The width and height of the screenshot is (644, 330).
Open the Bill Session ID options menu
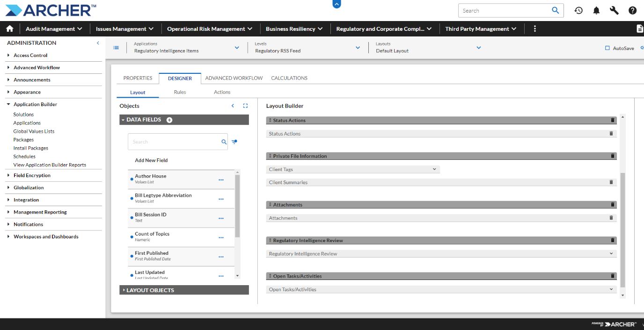coord(221,218)
